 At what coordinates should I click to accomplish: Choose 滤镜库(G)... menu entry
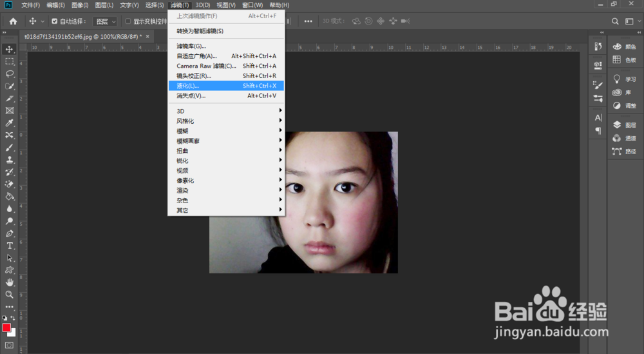226,46
